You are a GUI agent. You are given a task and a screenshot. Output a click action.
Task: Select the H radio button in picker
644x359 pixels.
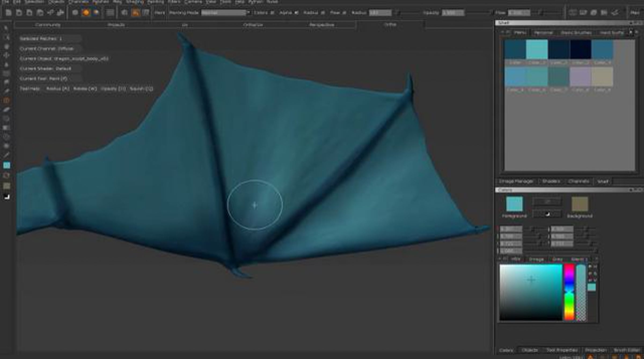click(590, 267)
